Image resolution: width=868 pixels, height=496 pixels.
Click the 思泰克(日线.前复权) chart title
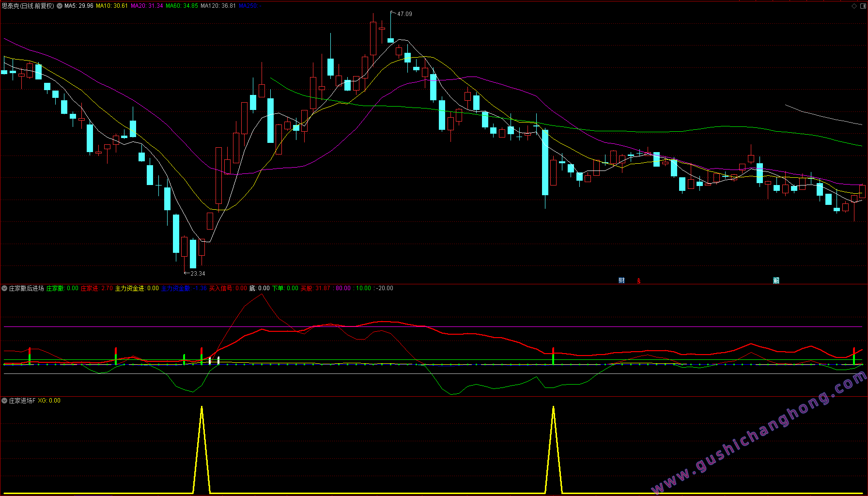point(28,6)
